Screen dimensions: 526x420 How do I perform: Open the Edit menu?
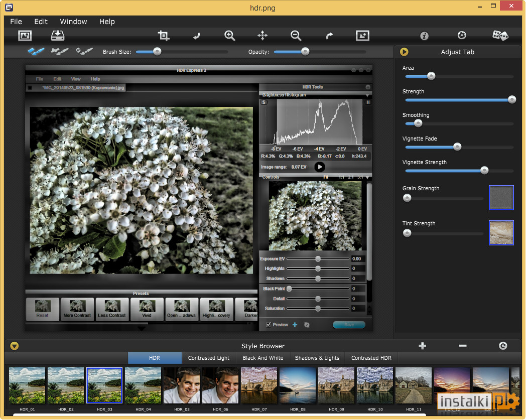point(41,22)
